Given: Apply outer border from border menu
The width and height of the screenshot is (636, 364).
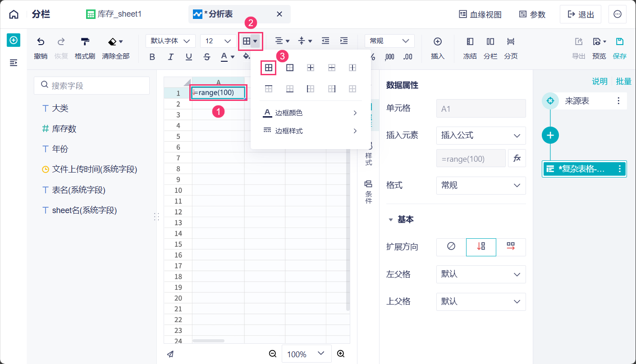Looking at the screenshot, I should 290,68.
